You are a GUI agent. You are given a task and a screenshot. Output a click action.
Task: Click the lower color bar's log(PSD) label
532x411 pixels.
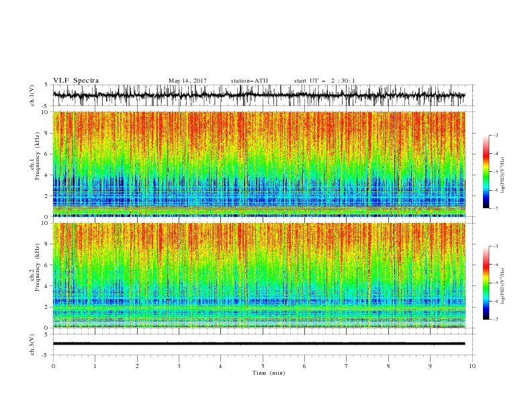tap(503, 285)
